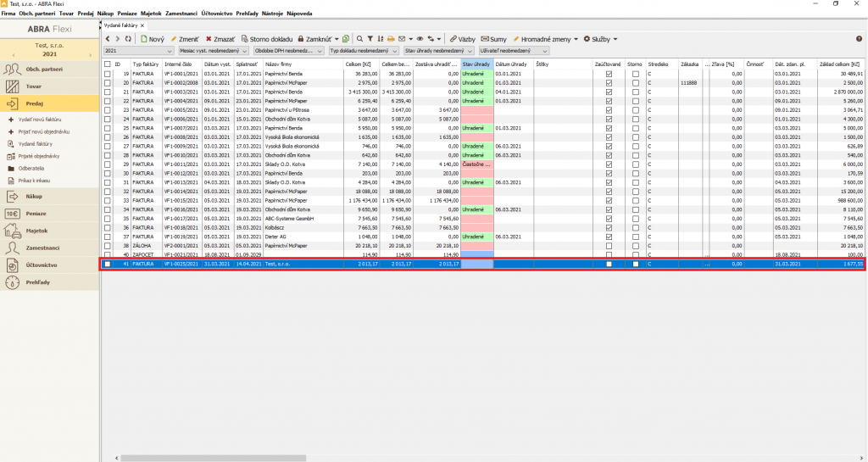Open the filter funnel tool
Viewport: 868px width, 462px height.
(x=370, y=39)
